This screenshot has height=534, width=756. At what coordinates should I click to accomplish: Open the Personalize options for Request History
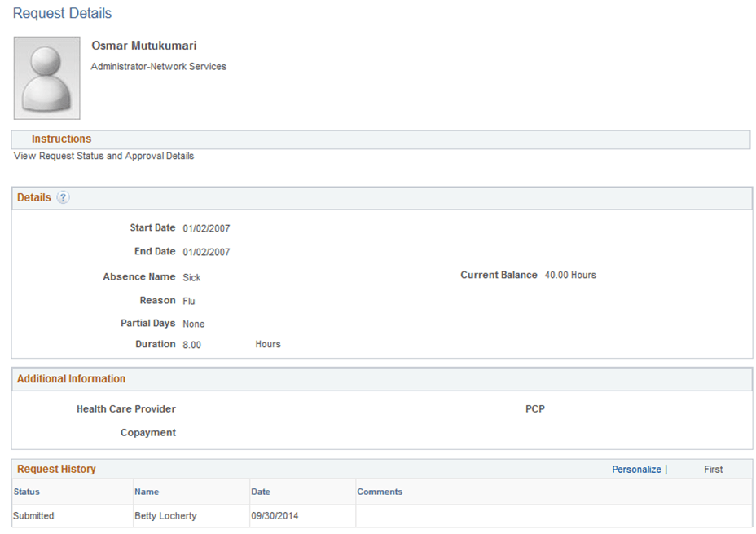click(x=638, y=469)
